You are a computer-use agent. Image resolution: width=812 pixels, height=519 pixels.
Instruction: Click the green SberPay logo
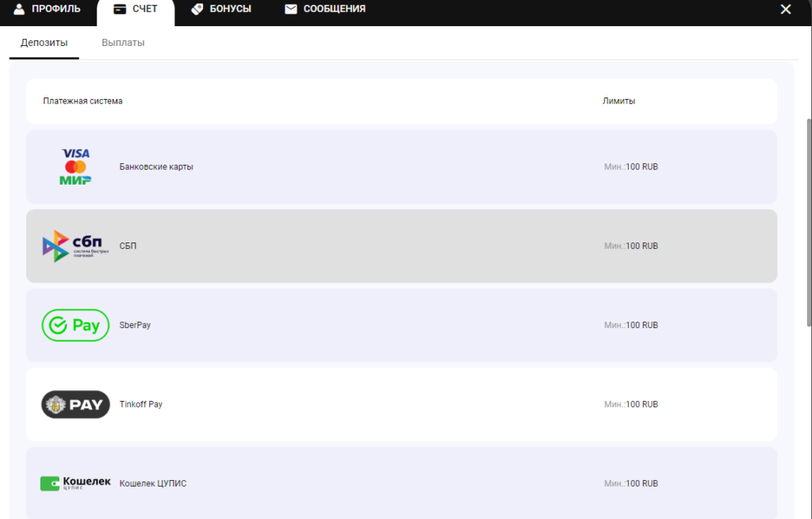(x=75, y=325)
